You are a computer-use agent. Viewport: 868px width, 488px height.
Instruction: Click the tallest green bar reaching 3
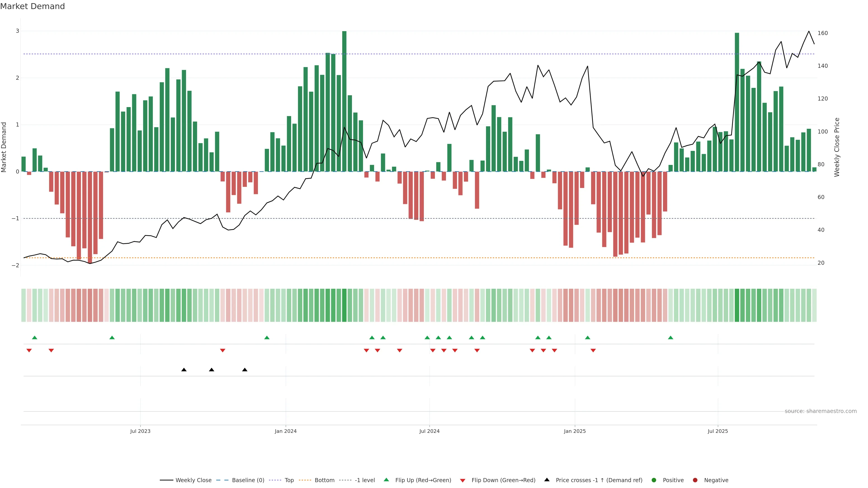coord(344,101)
